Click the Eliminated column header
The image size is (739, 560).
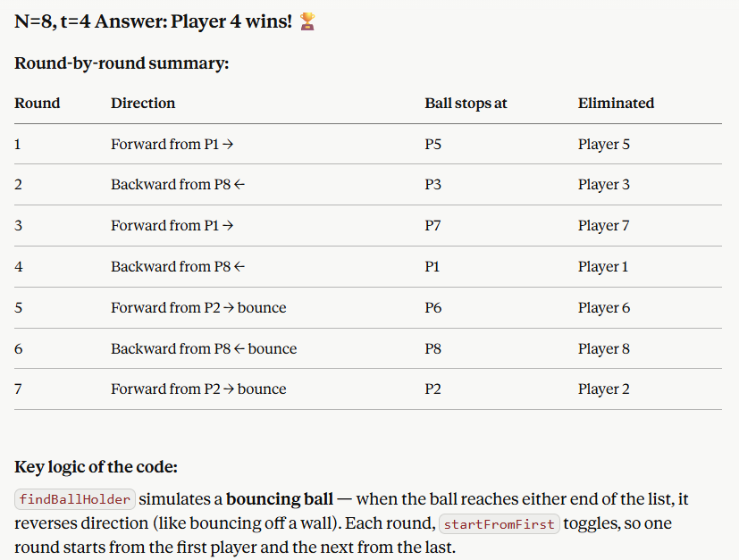point(616,103)
